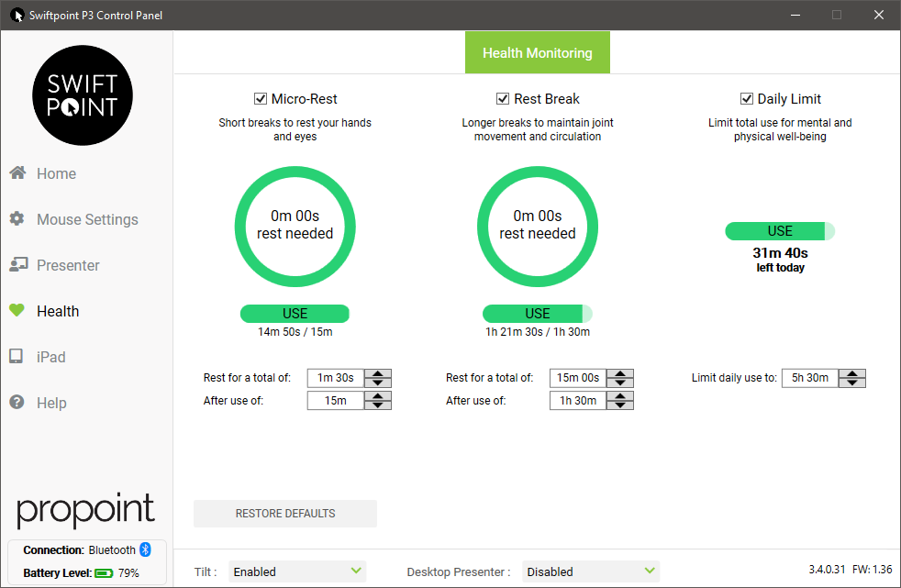Screen dimensions: 901x588
Task: Go to the iPad section
Action: (x=51, y=357)
